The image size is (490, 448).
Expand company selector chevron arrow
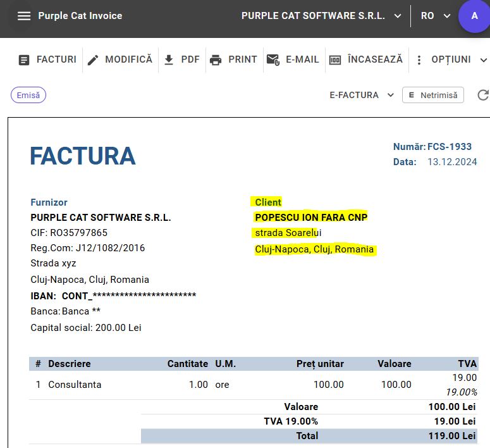398,16
